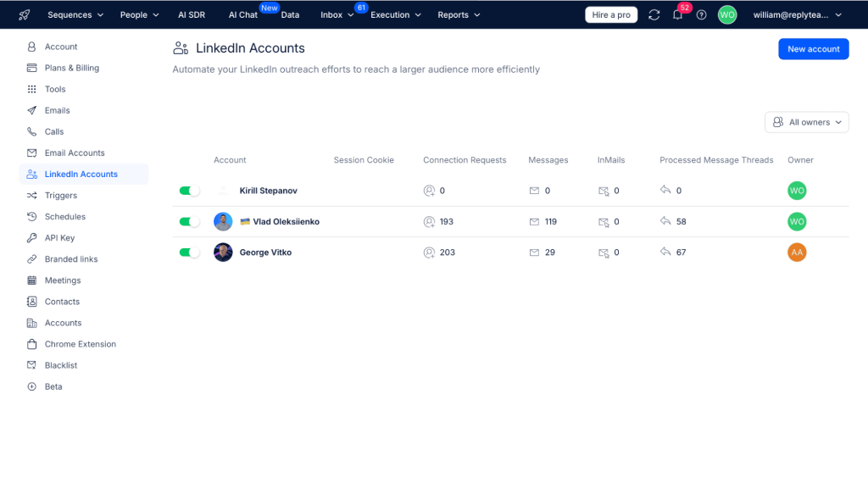Click the Meetings calendar icon
This screenshot has width=868, height=483.
(x=31, y=280)
